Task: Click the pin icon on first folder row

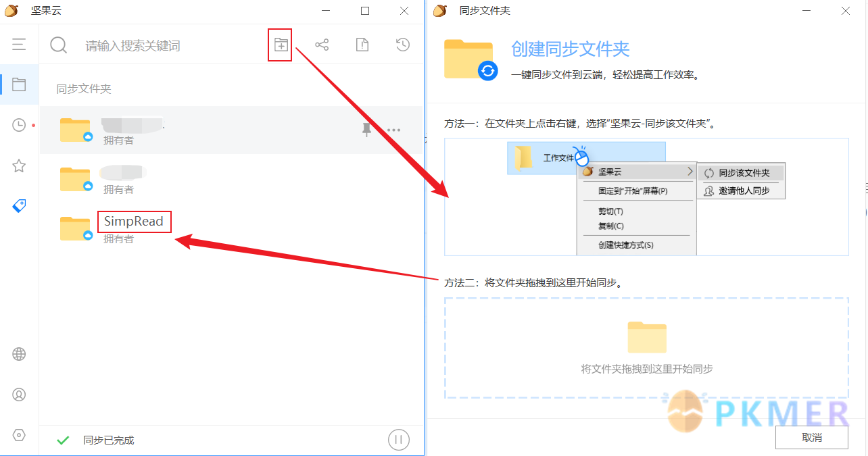Action: coord(366,130)
